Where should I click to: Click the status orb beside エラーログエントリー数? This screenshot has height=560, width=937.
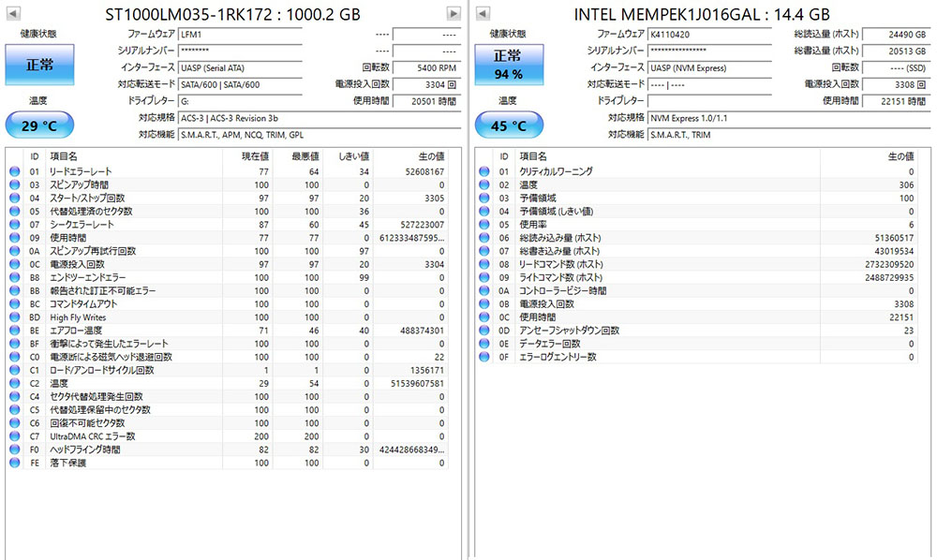[484, 357]
